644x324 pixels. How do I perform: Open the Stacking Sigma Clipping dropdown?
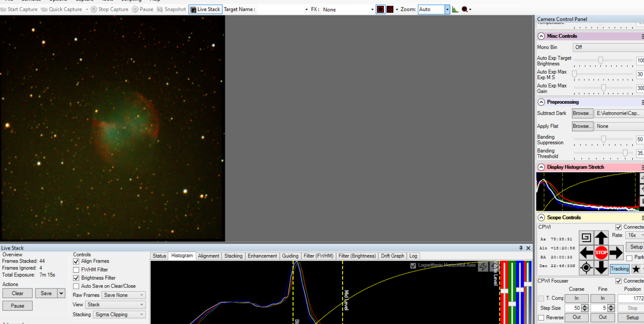coord(119,314)
